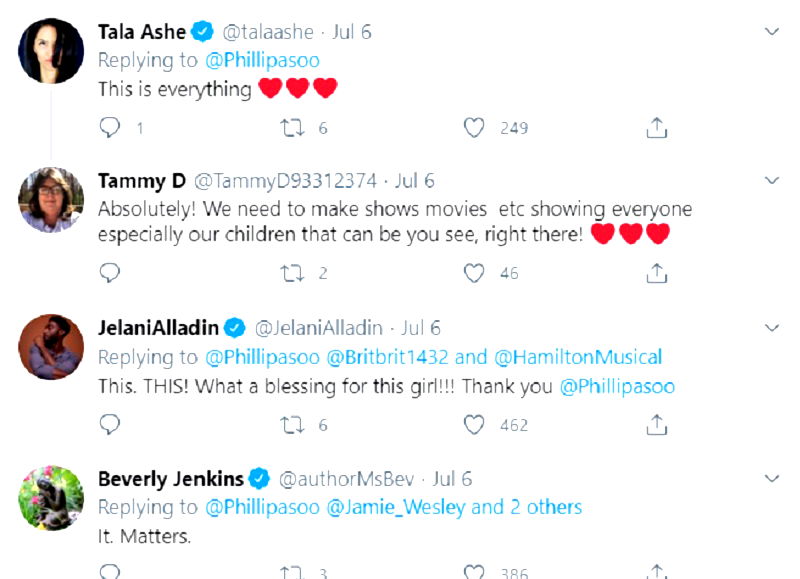Retweet Tala Ashe's "This is everything" tweet

(292, 128)
